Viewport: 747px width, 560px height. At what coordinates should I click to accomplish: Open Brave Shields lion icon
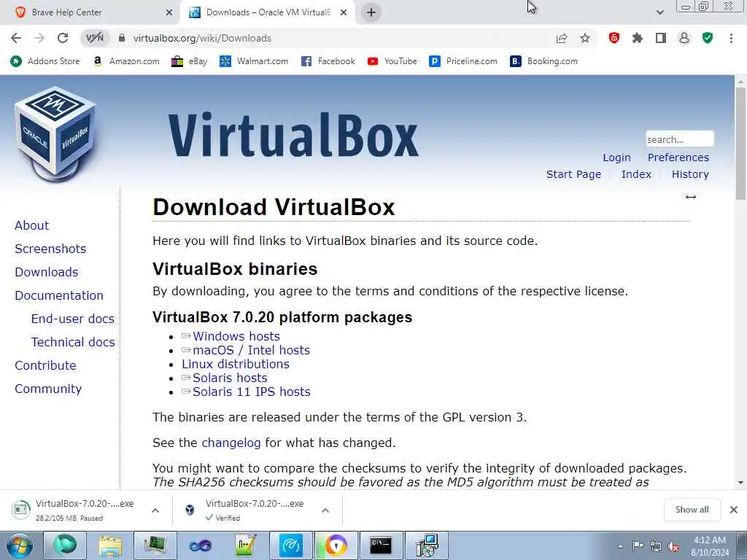pos(614,38)
